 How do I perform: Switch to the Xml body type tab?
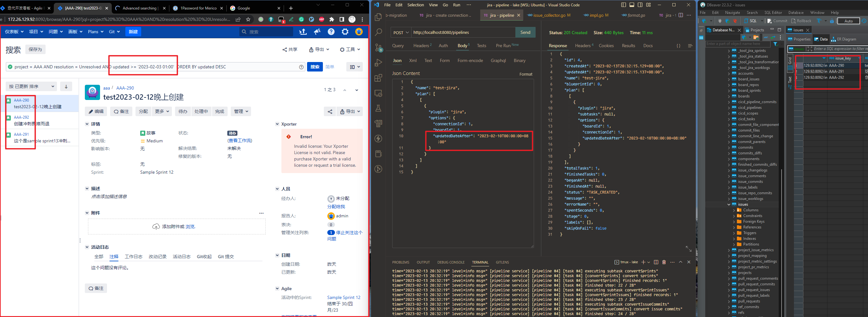(413, 61)
